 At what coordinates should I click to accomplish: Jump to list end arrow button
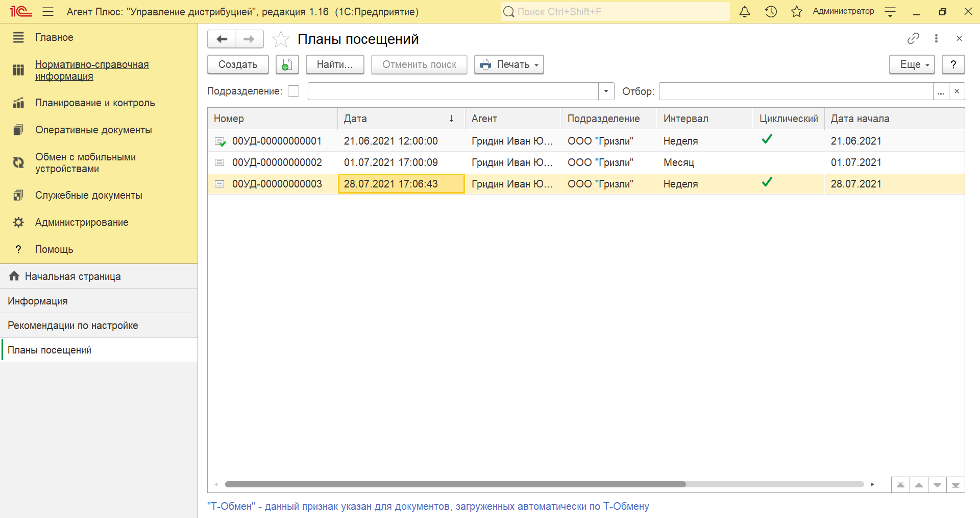point(955,485)
